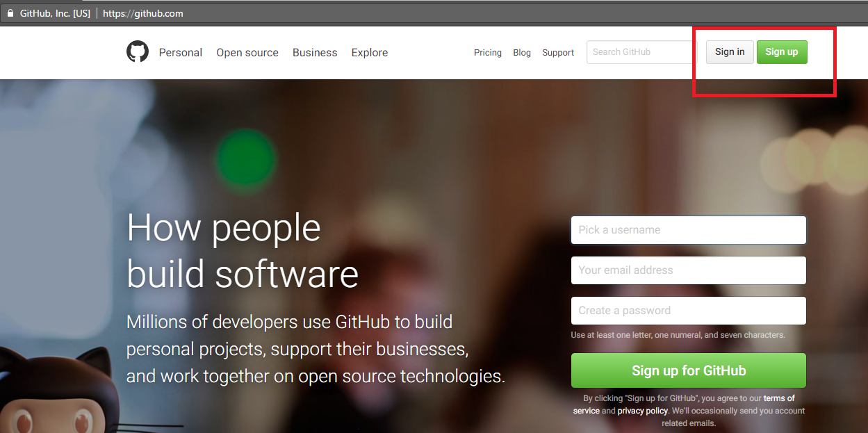868x433 pixels.
Task: Open the privacy policy link
Action: 643,411
